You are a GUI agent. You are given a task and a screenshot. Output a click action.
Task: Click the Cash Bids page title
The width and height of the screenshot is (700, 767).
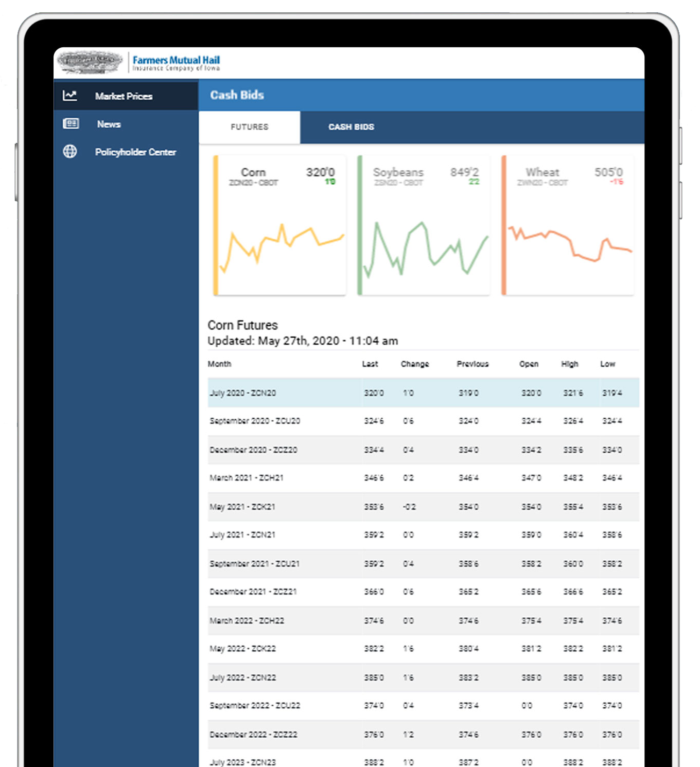point(237,95)
